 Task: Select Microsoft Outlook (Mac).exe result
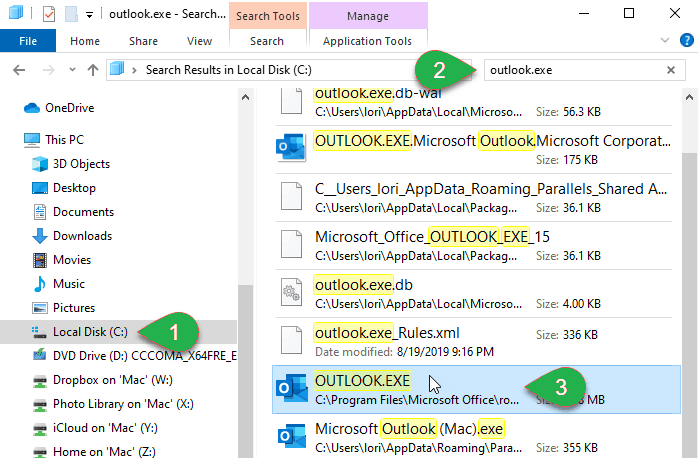[474, 437]
